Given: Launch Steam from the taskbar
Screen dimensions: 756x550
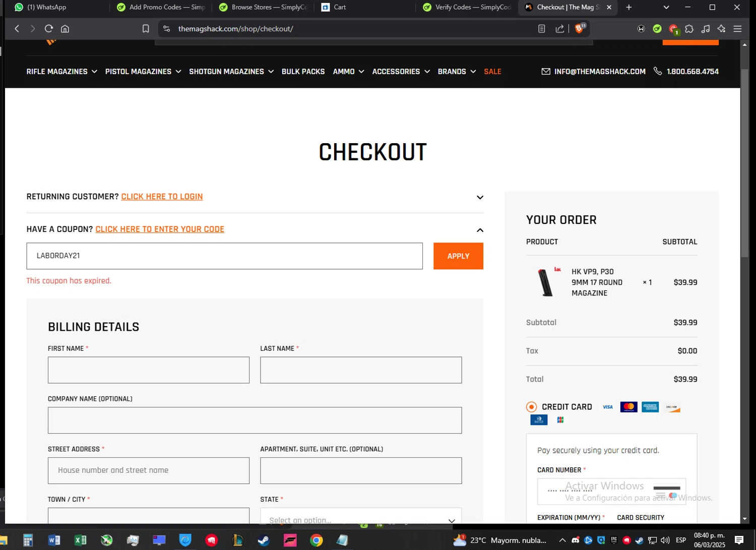Looking at the screenshot, I should [264, 540].
